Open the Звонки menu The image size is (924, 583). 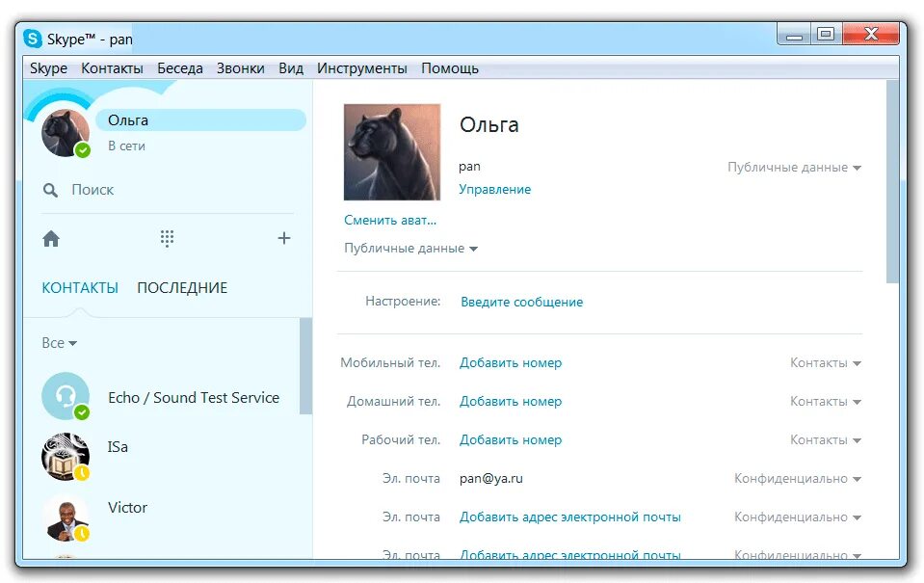click(x=241, y=68)
